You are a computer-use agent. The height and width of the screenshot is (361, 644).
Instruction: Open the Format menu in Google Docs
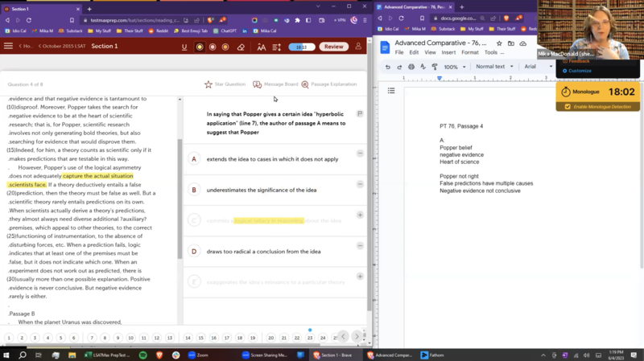tap(470, 53)
